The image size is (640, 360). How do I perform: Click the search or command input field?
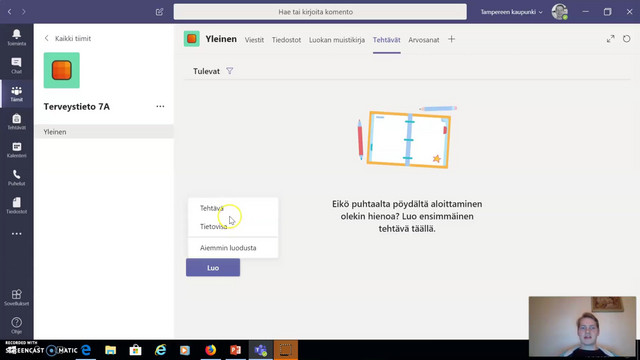point(320,12)
